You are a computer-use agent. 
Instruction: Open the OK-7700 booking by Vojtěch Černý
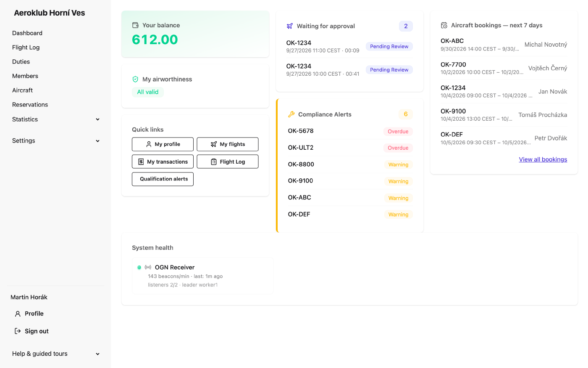tap(504, 68)
